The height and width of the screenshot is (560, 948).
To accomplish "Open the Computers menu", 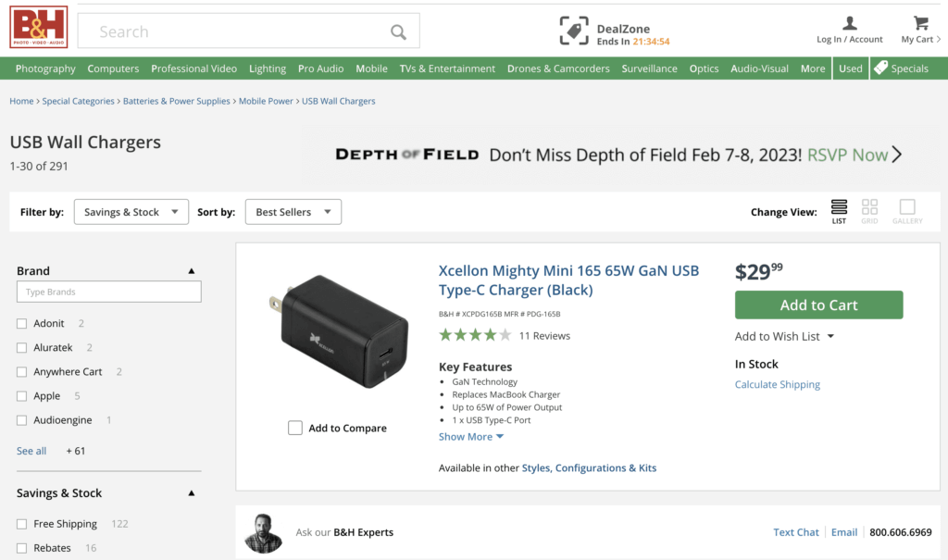I will tap(113, 68).
